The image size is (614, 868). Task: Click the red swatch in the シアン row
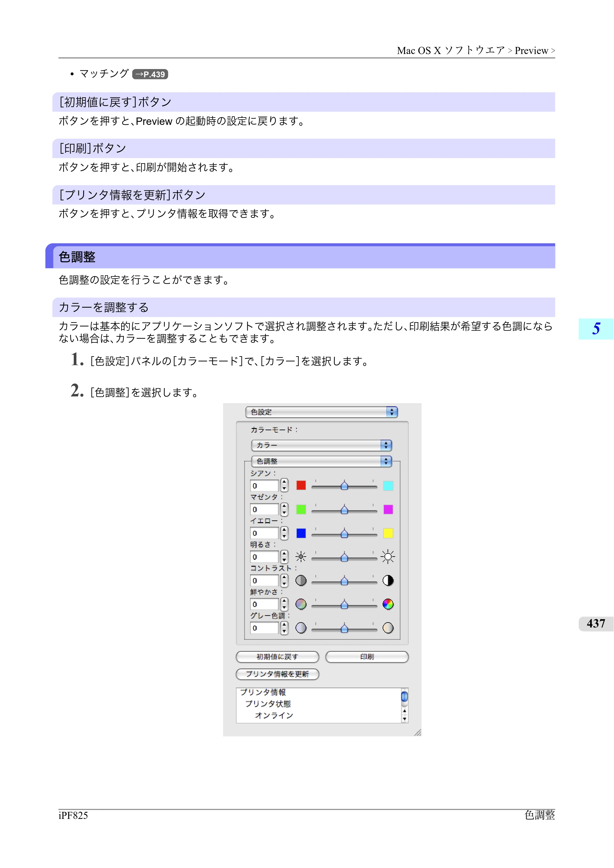pos(301,485)
